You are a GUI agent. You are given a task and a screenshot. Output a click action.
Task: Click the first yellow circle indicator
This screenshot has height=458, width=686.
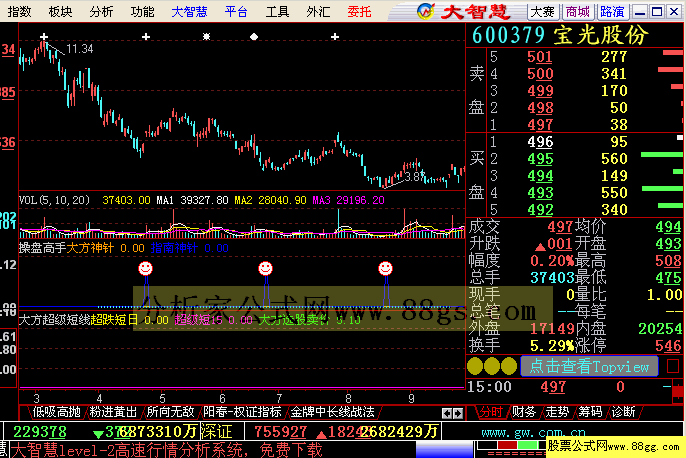(x=475, y=366)
